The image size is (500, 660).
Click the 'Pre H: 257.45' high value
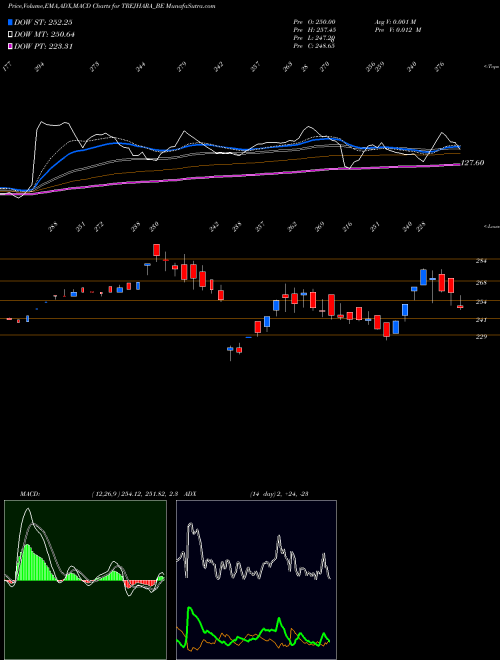314,29
